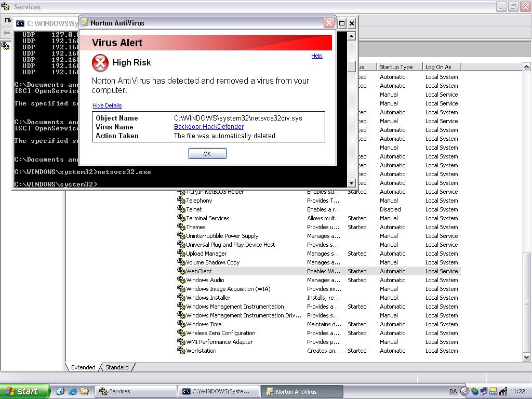Click the gear icon beside Windows Audio

tap(181, 280)
